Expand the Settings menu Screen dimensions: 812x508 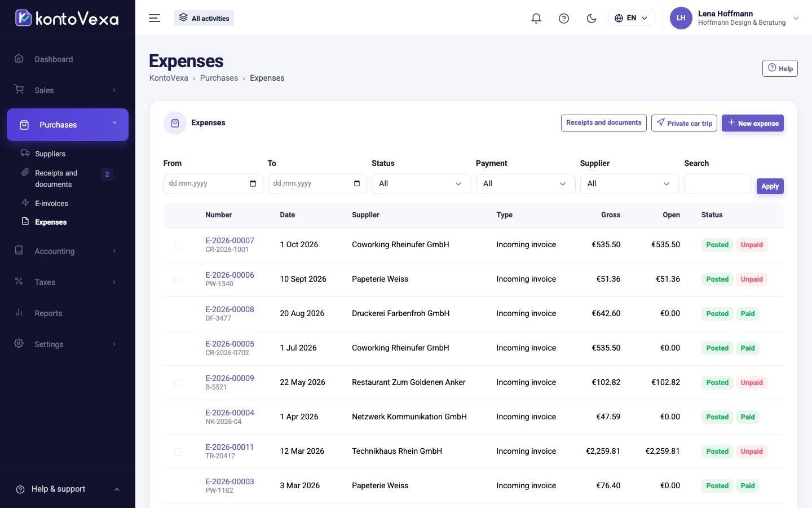point(68,344)
